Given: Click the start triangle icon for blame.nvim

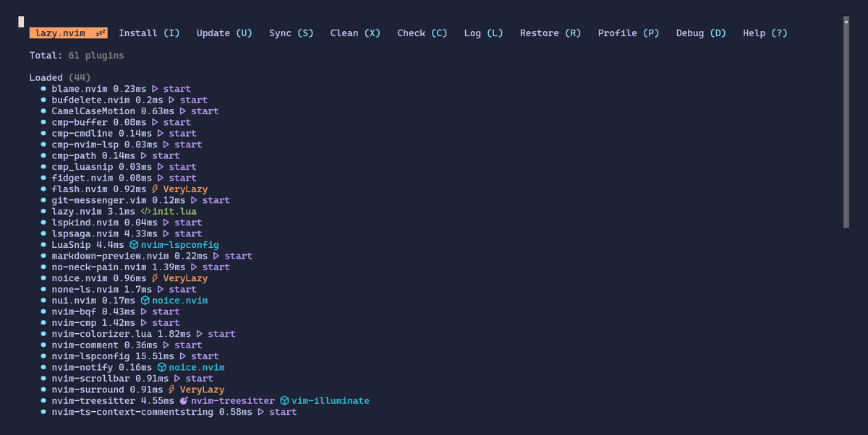Looking at the screenshot, I should pyautogui.click(x=155, y=89).
